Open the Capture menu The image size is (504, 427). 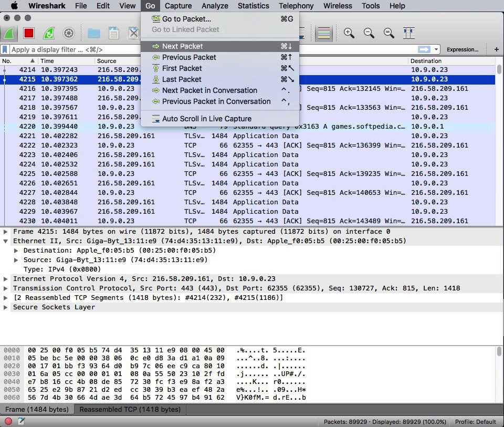coord(178,6)
